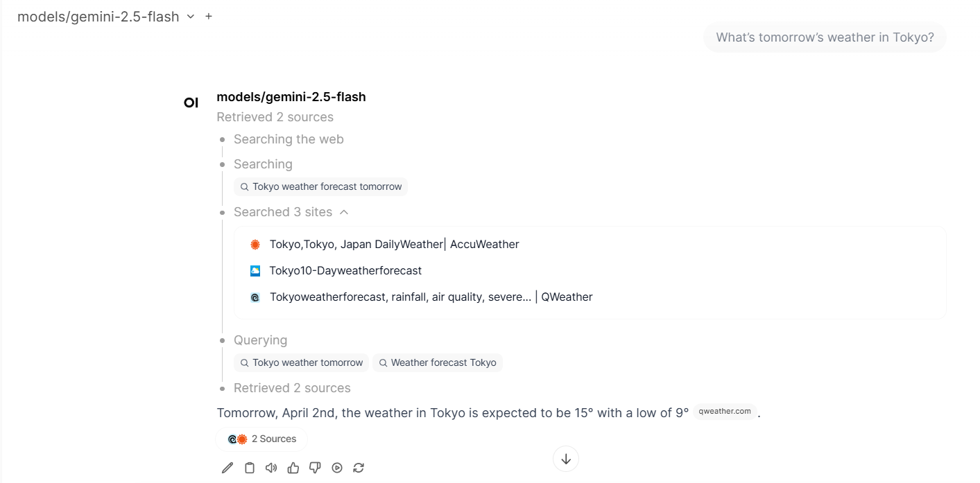Click the bold models/gemini-2.5-flash response name
The image size is (980, 483).
tap(291, 97)
